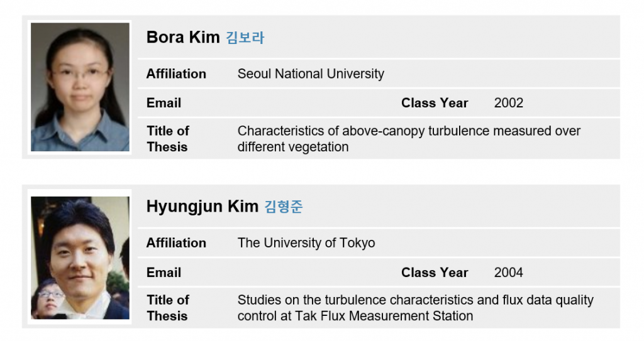Image resolution: width=644 pixels, height=341 pixels.
Task: Select the name heading Bora Kim
Action: (183, 38)
